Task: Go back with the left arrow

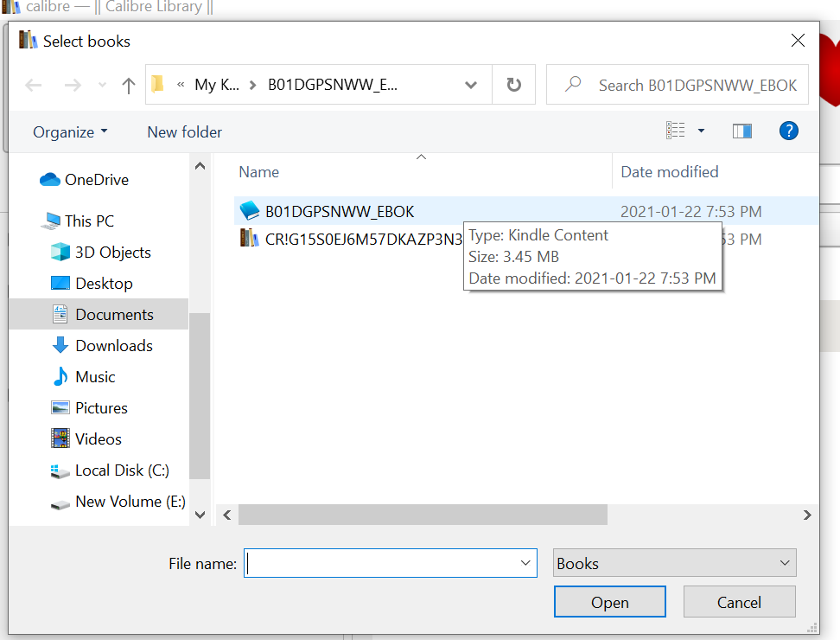Action: coord(33,86)
